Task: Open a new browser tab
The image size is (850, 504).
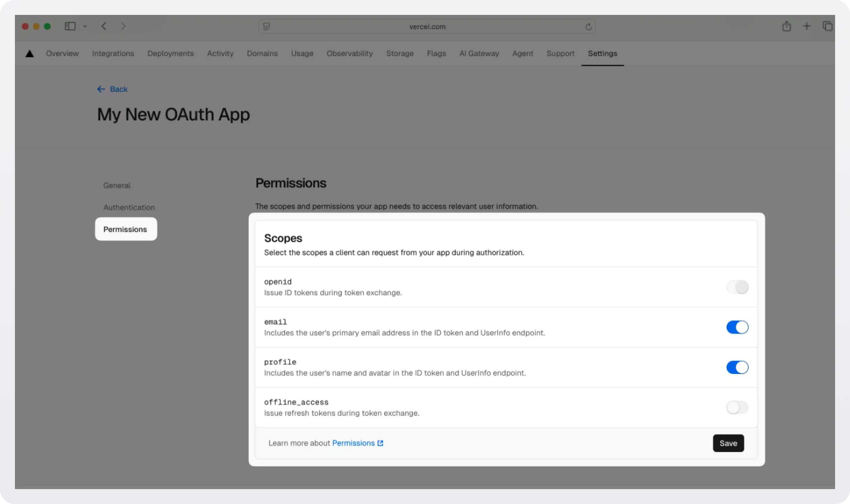Action: tap(806, 26)
